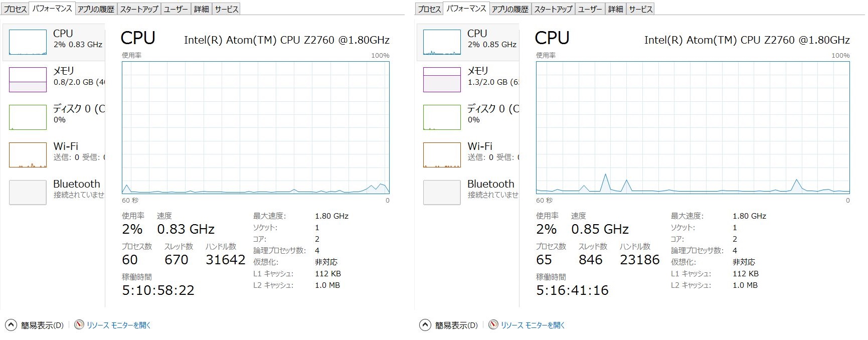Open ディスク 0 graph in right window
Image resolution: width=868 pixels, height=340 pixels.
coord(442,117)
